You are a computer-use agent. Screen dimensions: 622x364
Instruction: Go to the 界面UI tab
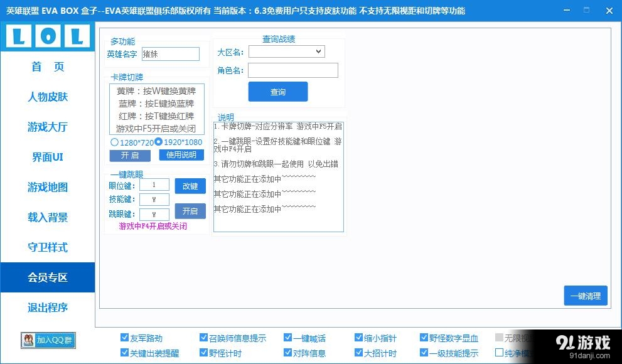point(48,157)
